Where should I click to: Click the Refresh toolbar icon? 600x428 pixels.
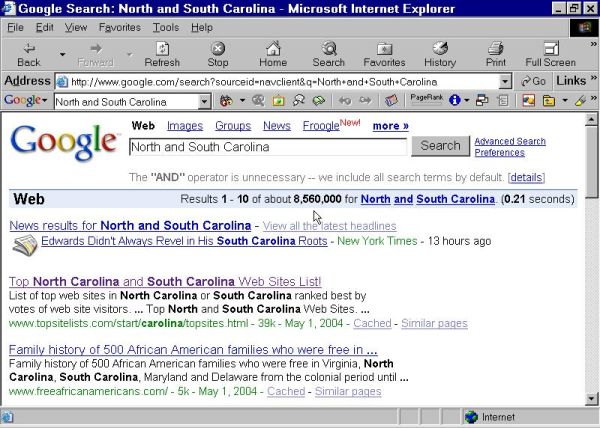[x=162, y=49]
